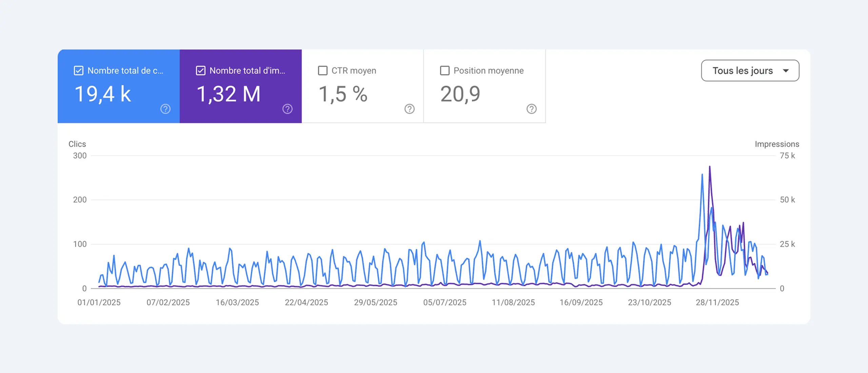Click the purple impressions peak on chart
868x373 pixels.
[x=710, y=167]
